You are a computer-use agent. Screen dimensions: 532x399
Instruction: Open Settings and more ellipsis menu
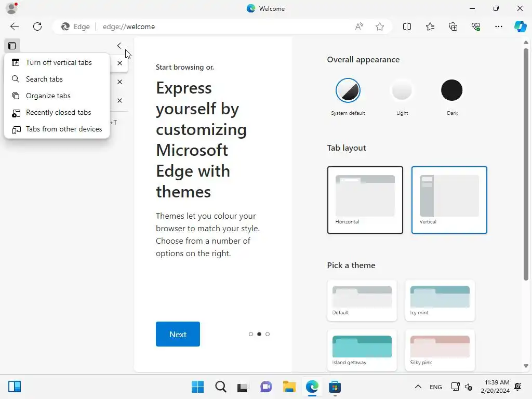498,26
